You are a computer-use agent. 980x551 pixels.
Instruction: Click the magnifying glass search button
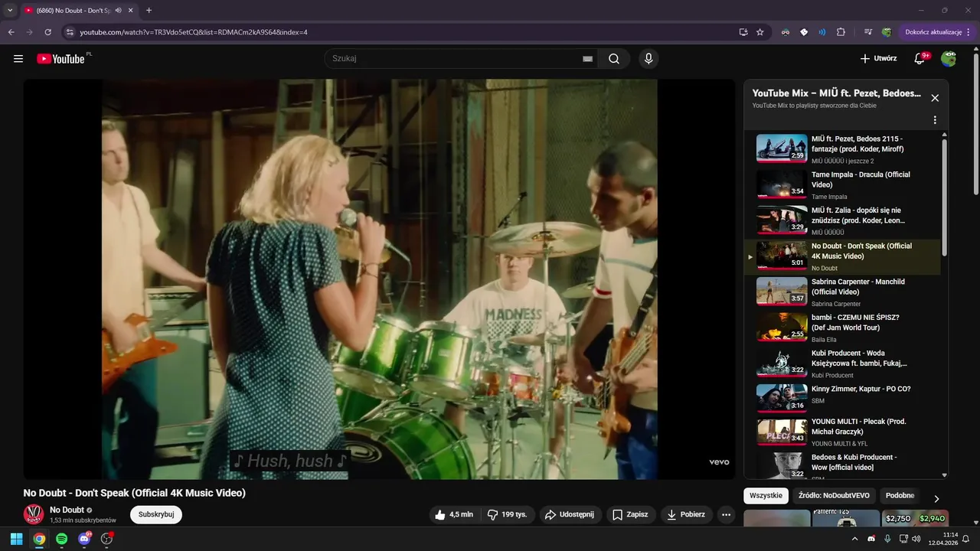pos(614,59)
